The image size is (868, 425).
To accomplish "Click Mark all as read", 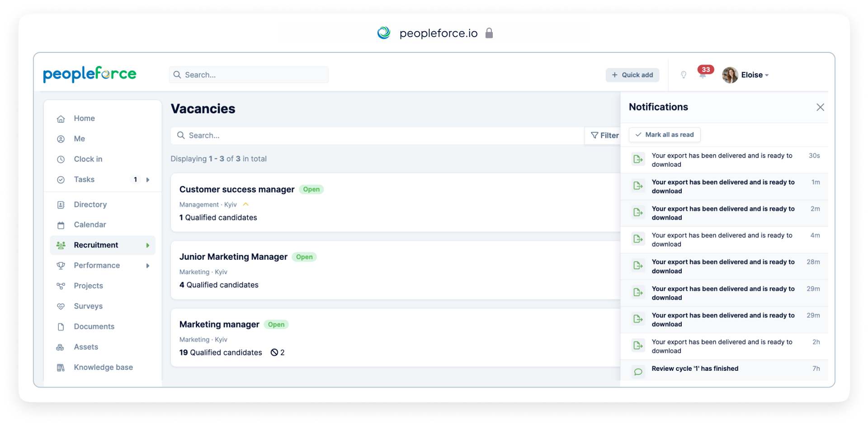I will [x=665, y=135].
